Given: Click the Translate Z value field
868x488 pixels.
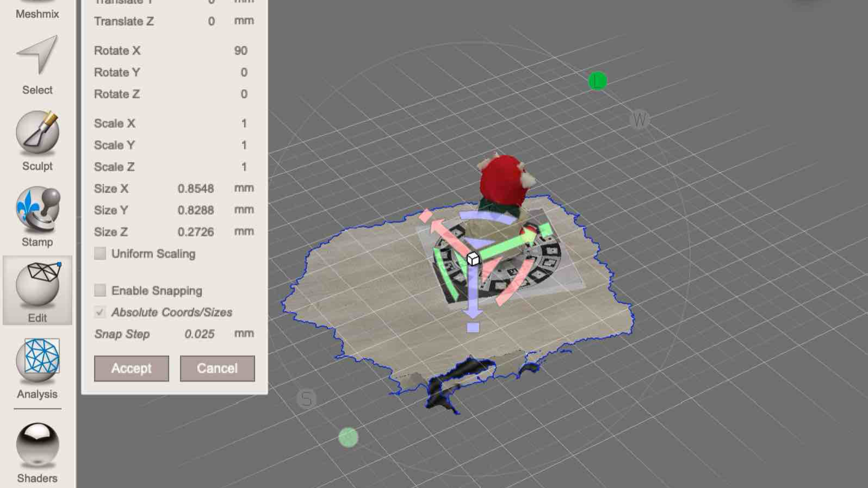Looking at the screenshot, I should (x=211, y=21).
